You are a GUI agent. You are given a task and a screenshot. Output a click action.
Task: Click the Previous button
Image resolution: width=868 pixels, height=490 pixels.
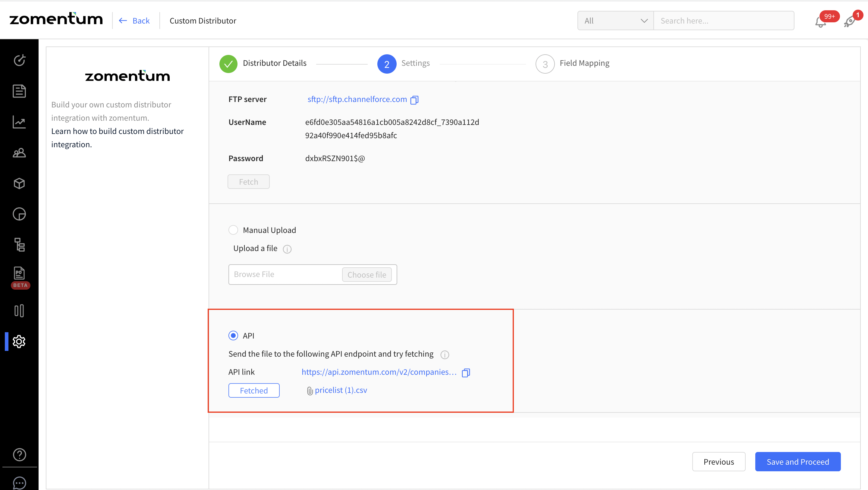coord(719,461)
